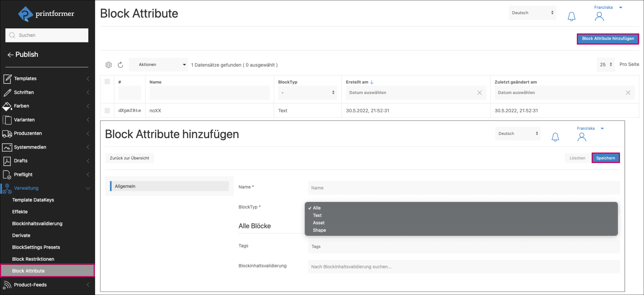Select the Schriften fonts icon
Viewport: 644px width, 295px height.
click(7, 92)
